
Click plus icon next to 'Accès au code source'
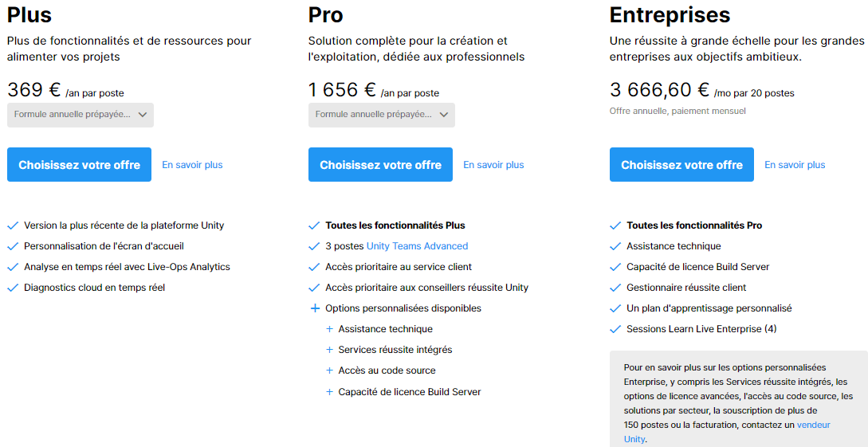pyautogui.click(x=329, y=371)
